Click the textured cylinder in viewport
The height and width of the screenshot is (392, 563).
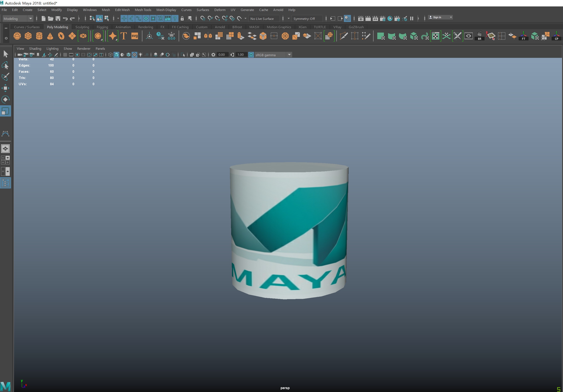(289, 230)
